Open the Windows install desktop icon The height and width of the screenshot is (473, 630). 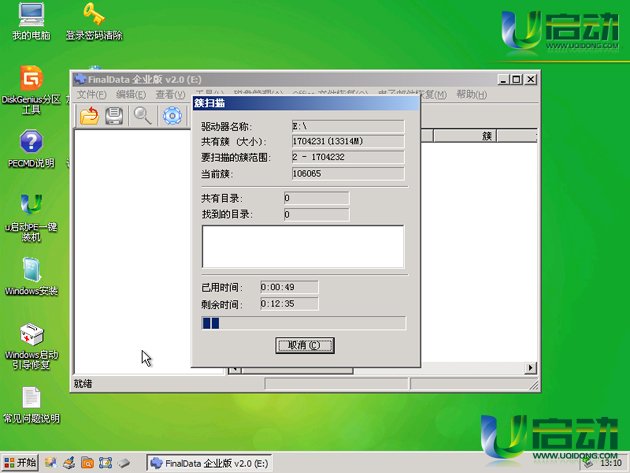click(31, 270)
